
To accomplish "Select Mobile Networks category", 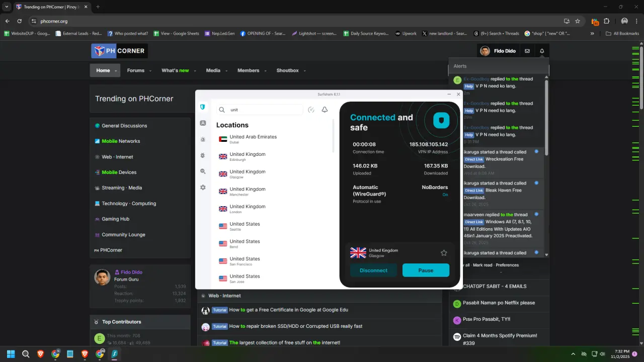I will pyautogui.click(x=121, y=141).
